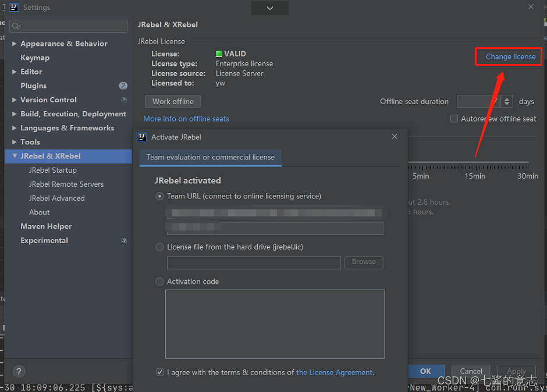Image resolution: width=547 pixels, height=392 pixels.
Task: Click the OK button
Action: tap(425, 371)
